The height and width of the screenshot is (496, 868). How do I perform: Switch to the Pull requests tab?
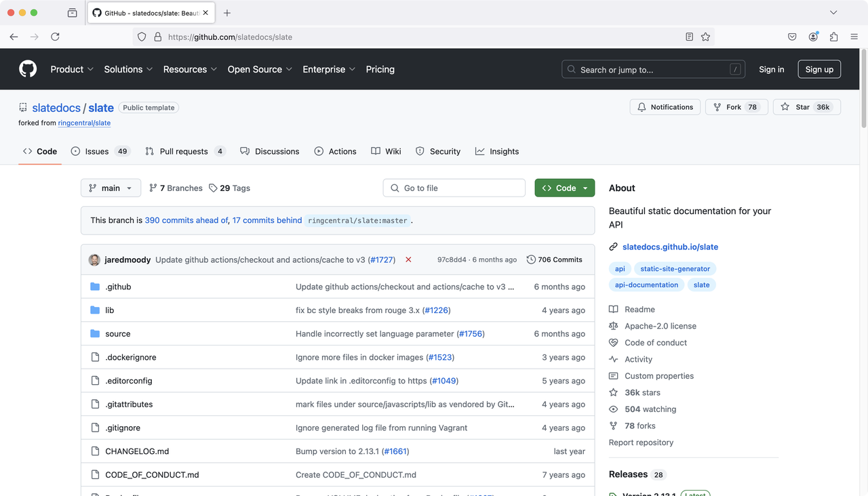pyautogui.click(x=185, y=151)
